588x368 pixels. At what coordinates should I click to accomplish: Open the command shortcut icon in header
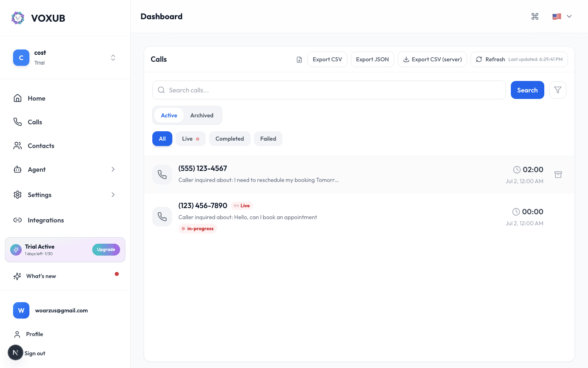pyautogui.click(x=535, y=16)
